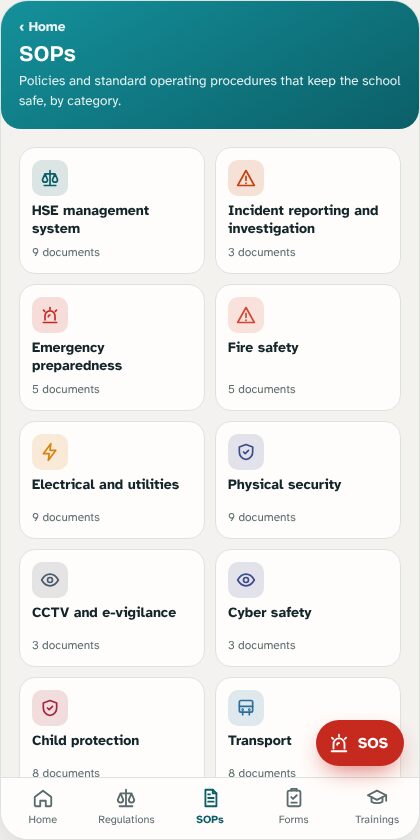The width and height of the screenshot is (420, 840).
Task: Tap the red SOS emergency button
Action: (359, 743)
